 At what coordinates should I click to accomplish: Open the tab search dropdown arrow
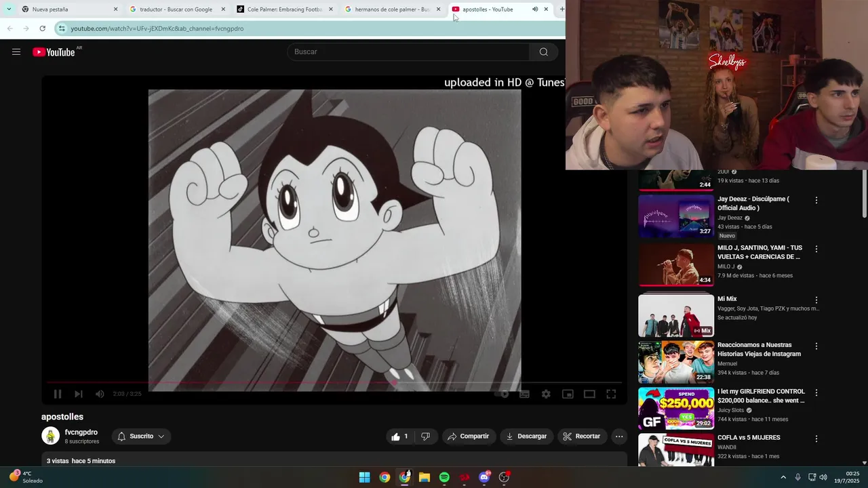point(9,9)
